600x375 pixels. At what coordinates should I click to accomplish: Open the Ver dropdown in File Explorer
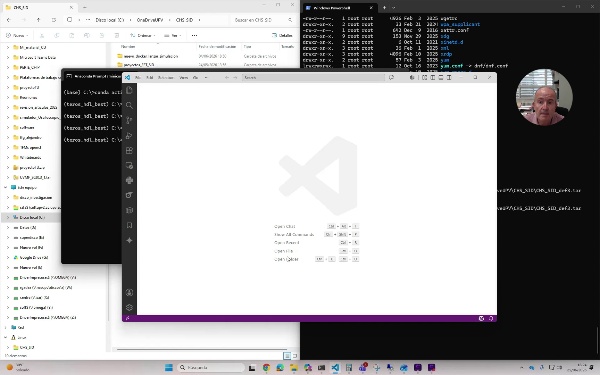(173, 35)
